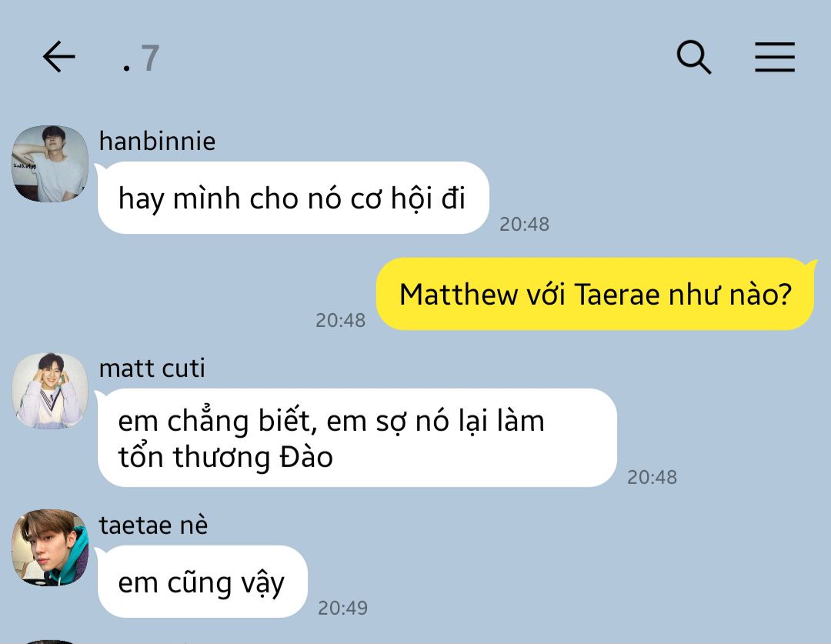Tap the chat title ". 7"

pos(141,58)
